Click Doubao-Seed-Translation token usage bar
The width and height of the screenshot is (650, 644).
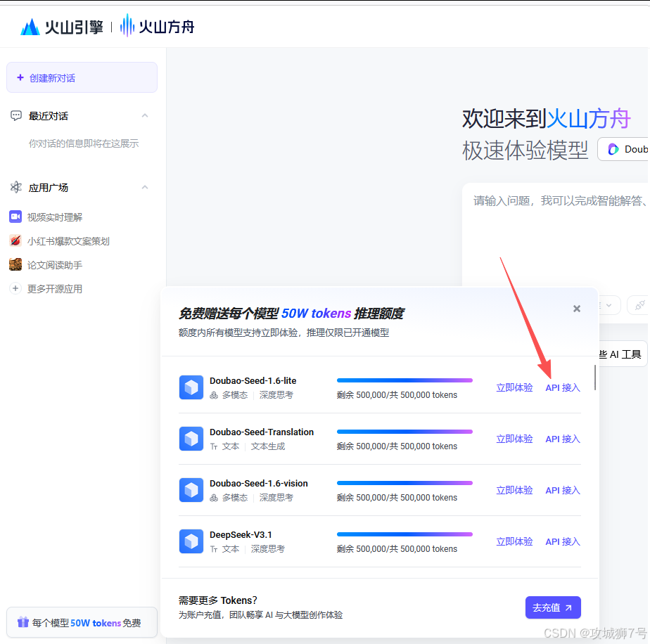pyautogui.click(x=404, y=432)
